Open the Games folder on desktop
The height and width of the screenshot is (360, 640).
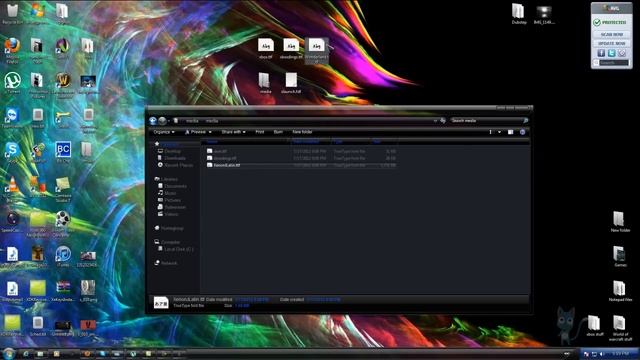[x=620, y=256]
